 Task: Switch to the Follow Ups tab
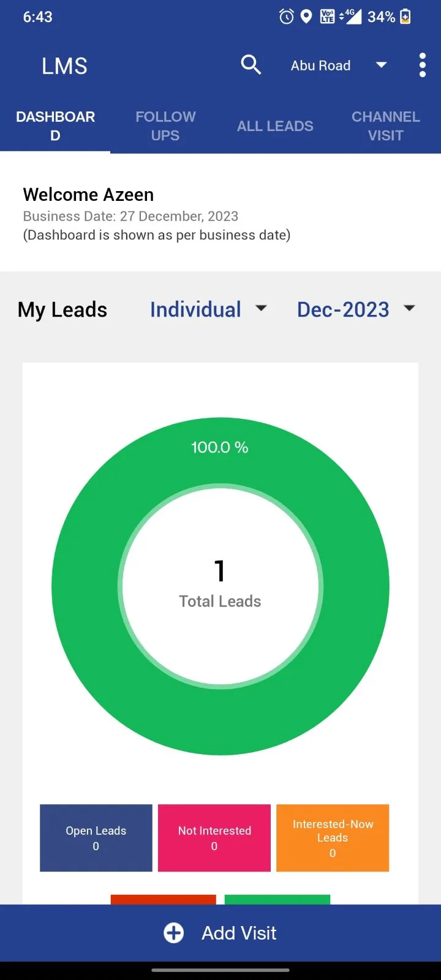165,126
